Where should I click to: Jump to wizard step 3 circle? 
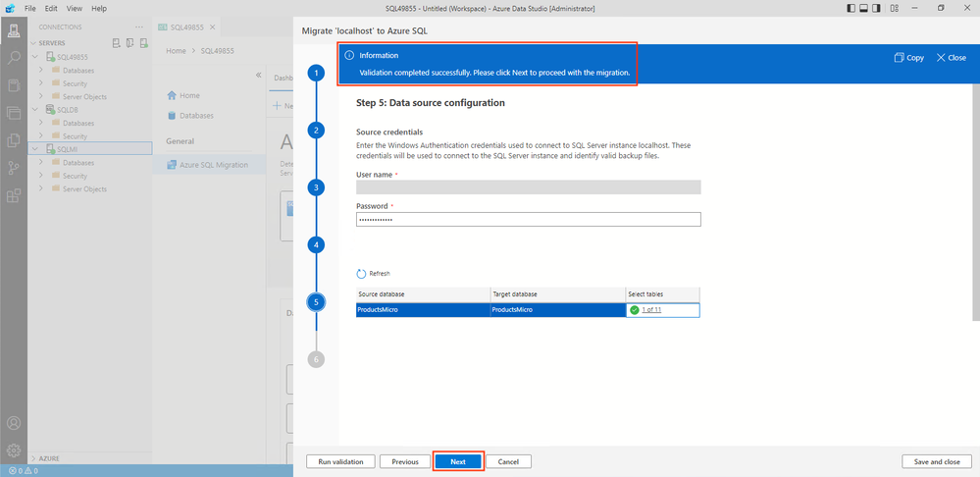tap(316, 187)
